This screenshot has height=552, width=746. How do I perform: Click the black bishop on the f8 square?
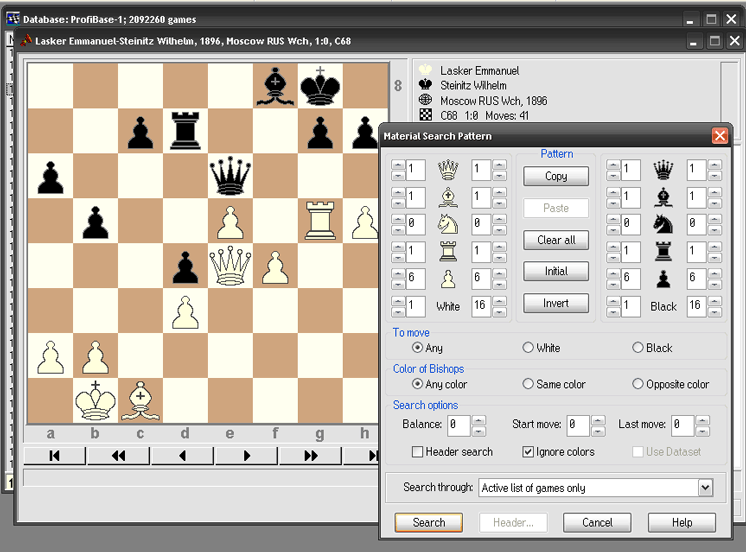[x=275, y=86]
